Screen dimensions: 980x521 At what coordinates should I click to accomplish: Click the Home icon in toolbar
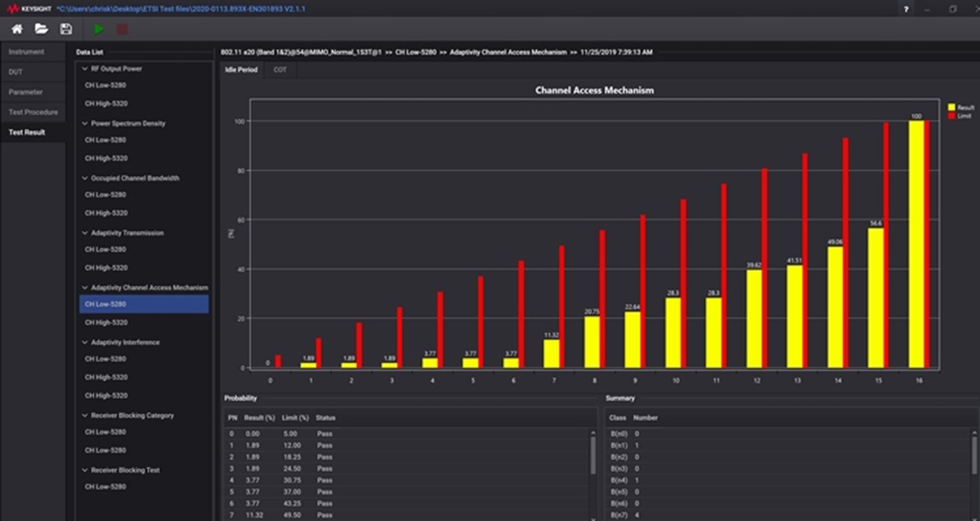coord(17,29)
